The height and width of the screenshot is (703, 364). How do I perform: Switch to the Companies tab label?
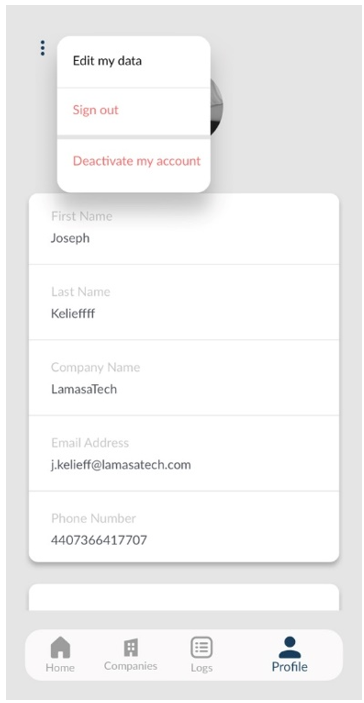tap(130, 666)
